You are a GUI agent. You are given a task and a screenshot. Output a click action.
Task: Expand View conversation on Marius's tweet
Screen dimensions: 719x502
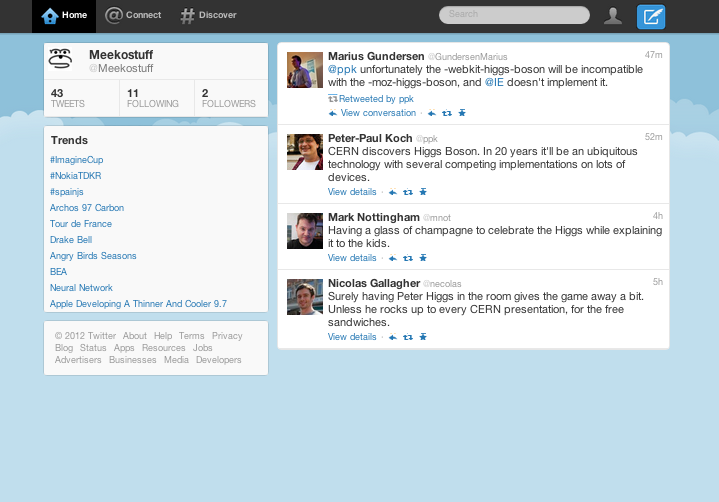(377, 114)
